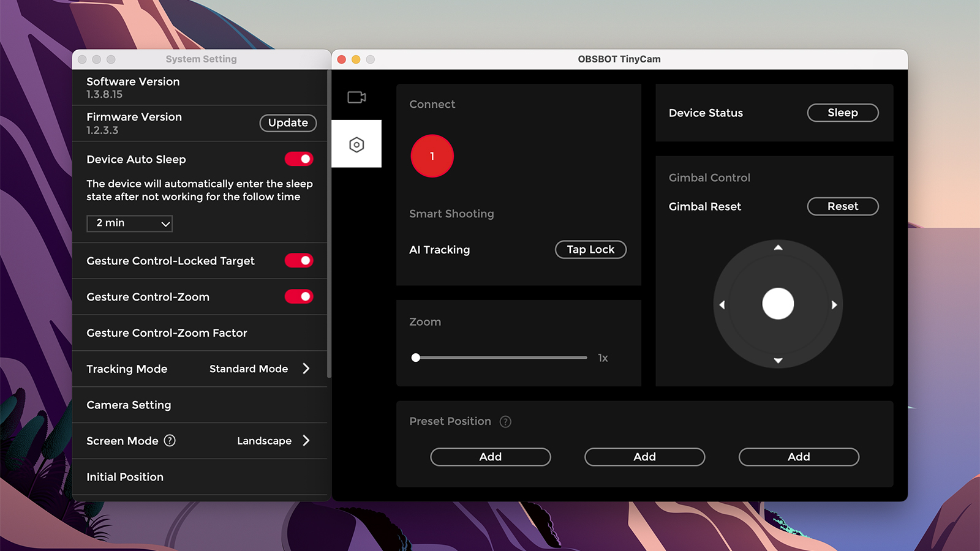Put device to Sleep via Device Status
980x551 pixels.
(x=843, y=113)
